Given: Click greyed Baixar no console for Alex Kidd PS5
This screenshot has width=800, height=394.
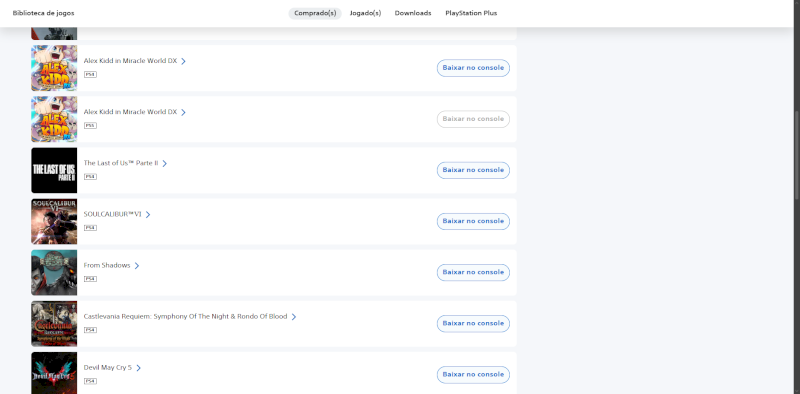Looking at the screenshot, I should (x=473, y=119).
